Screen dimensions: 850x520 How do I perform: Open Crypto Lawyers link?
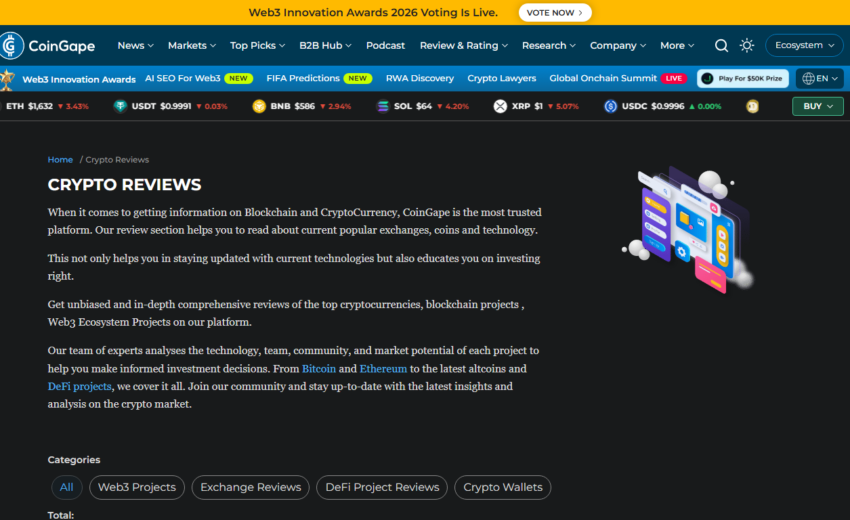coord(501,78)
